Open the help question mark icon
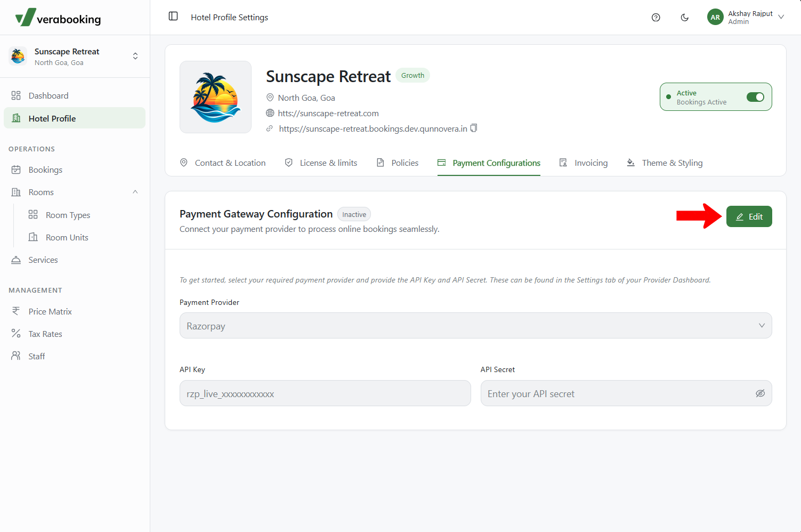 click(x=656, y=18)
